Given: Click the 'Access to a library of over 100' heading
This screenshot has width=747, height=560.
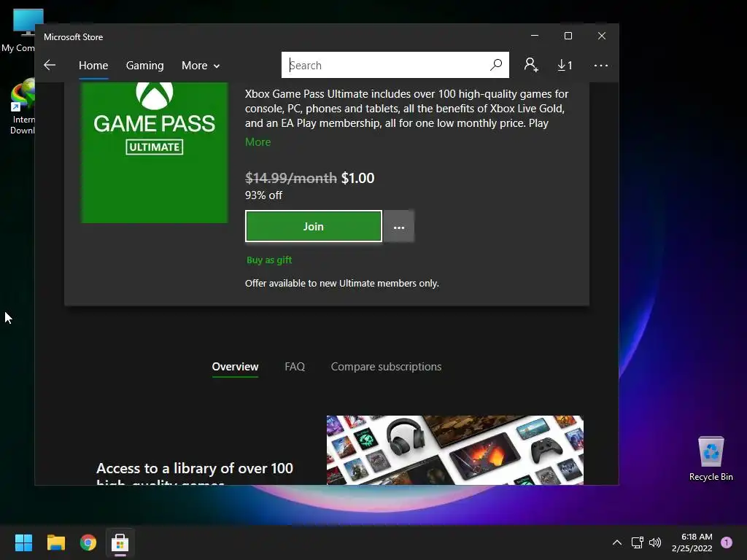Looking at the screenshot, I should pyautogui.click(x=195, y=468).
